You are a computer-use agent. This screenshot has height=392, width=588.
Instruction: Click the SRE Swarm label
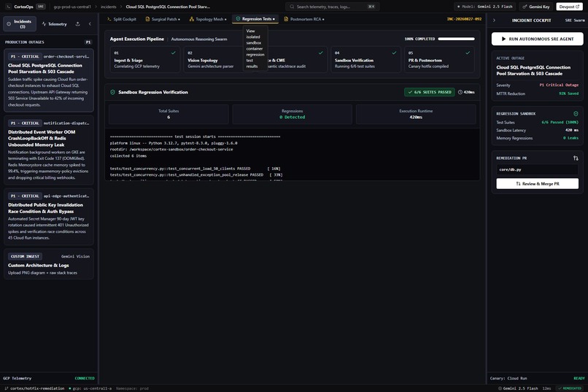(574, 20)
